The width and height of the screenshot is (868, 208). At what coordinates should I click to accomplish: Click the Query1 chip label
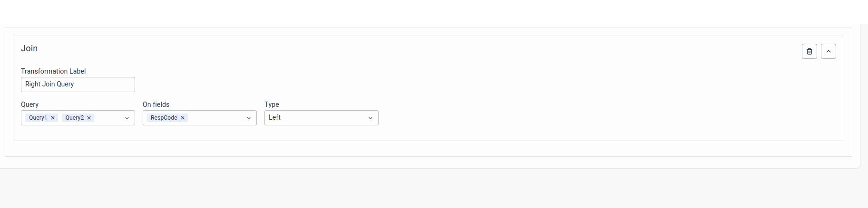pyautogui.click(x=38, y=118)
